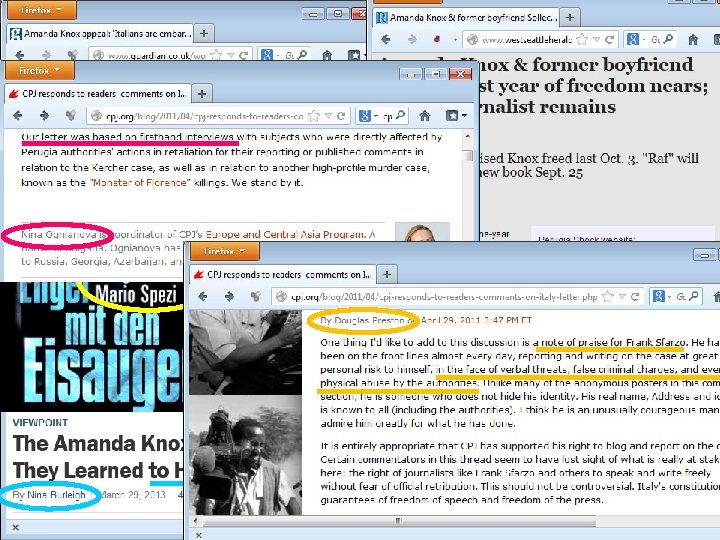Click the cameraman photo in front CPJ window

pyautogui.click(x=246, y=455)
